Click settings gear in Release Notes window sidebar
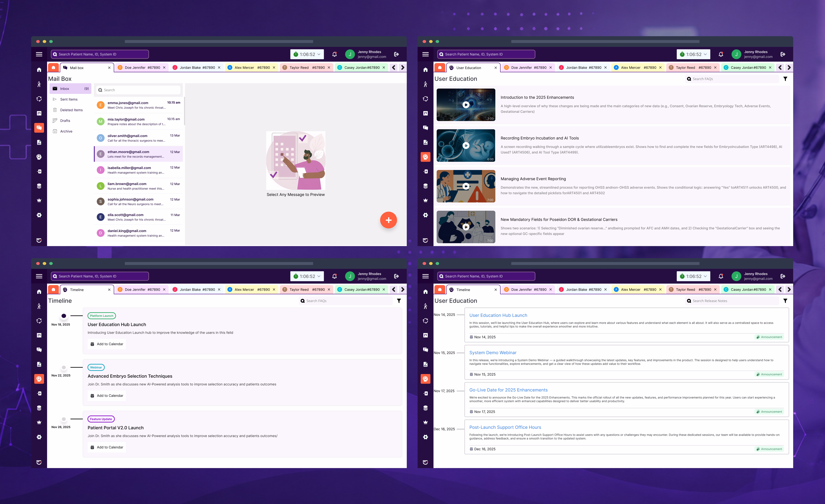The image size is (825, 504). pyautogui.click(x=425, y=437)
